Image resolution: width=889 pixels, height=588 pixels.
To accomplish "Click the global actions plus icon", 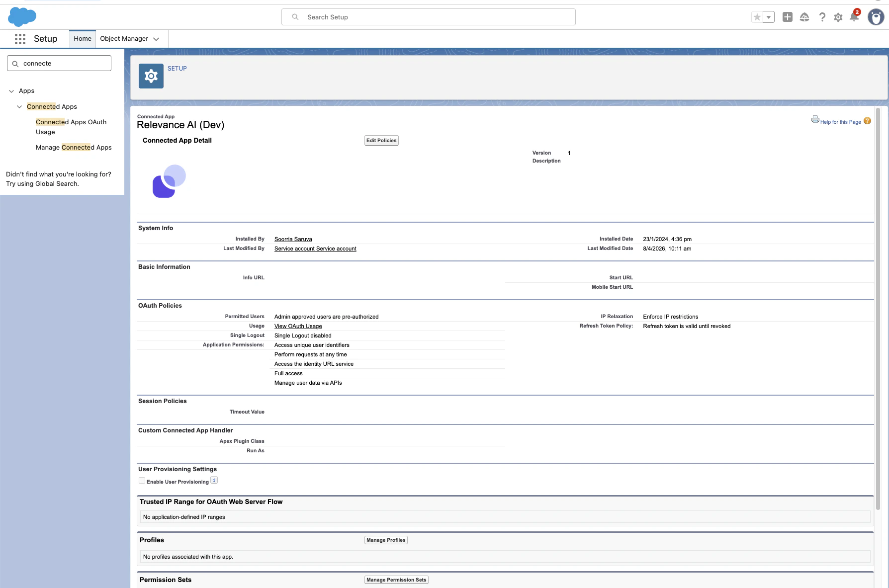I will 788,17.
